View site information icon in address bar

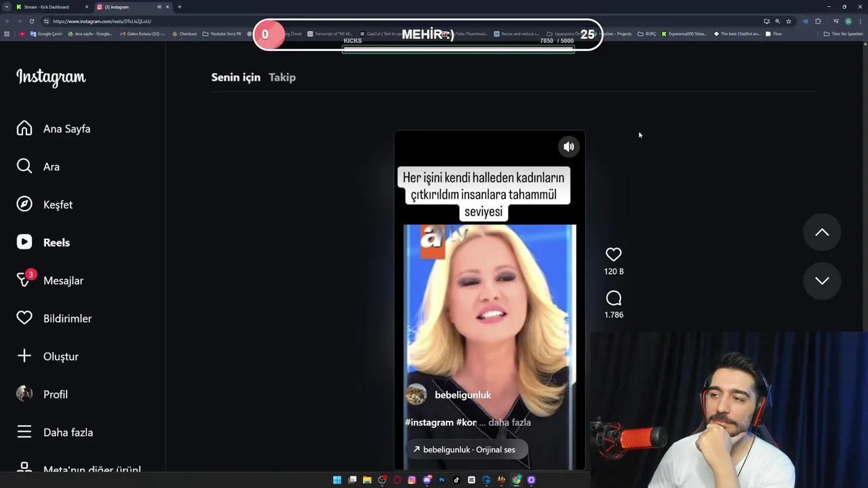pyautogui.click(x=46, y=21)
